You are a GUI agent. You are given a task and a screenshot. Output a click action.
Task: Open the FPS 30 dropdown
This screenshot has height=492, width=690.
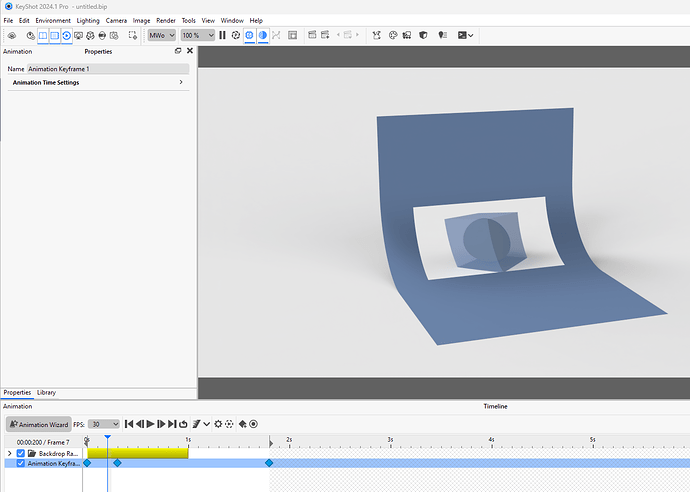[103, 424]
